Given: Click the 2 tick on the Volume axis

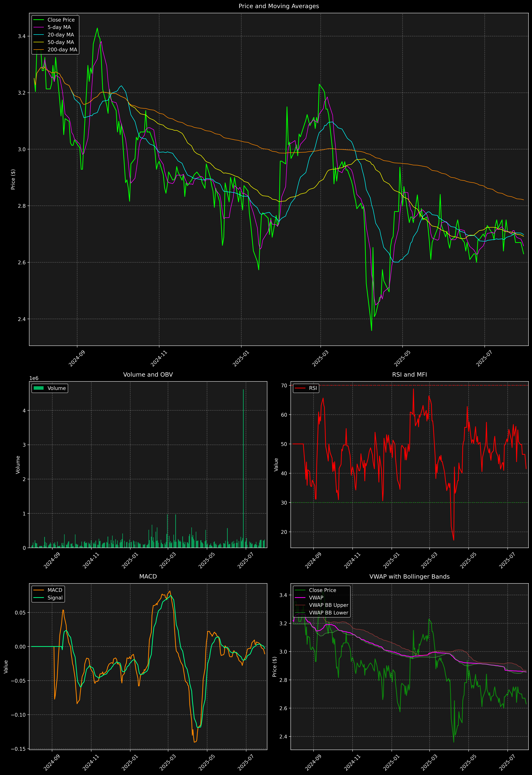Looking at the screenshot, I should (x=24, y=479).
